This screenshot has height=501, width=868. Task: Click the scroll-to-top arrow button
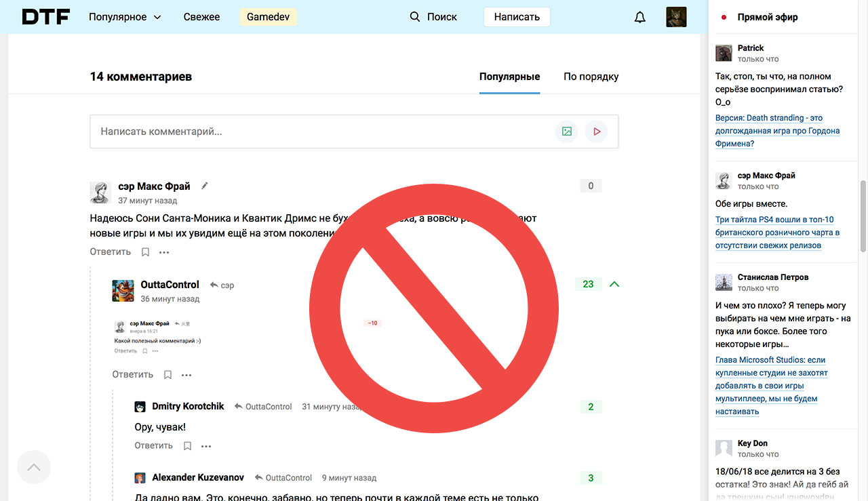tap(33, 466)
